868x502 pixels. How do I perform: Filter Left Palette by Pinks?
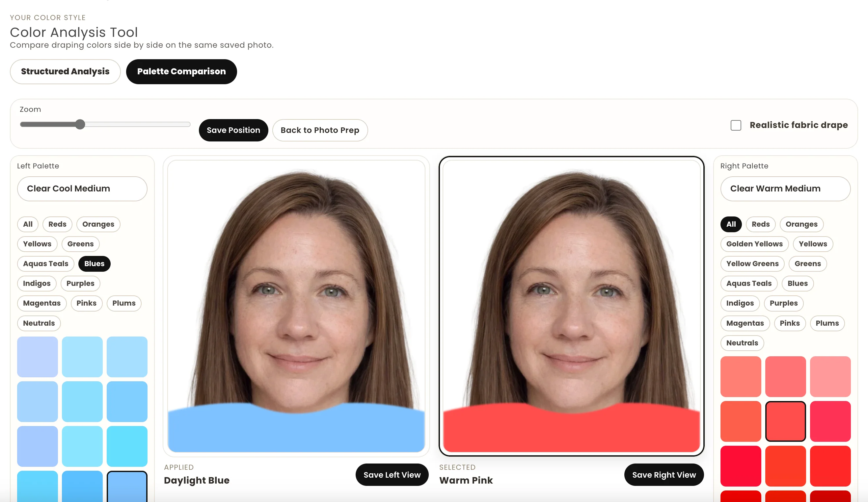pos(87,303)
